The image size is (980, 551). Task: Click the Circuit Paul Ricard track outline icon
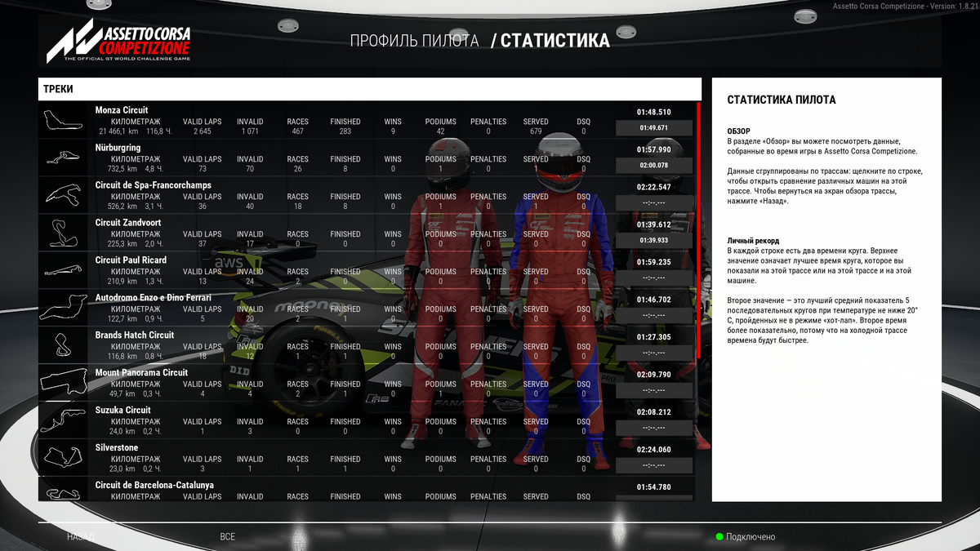coord(63,270)
